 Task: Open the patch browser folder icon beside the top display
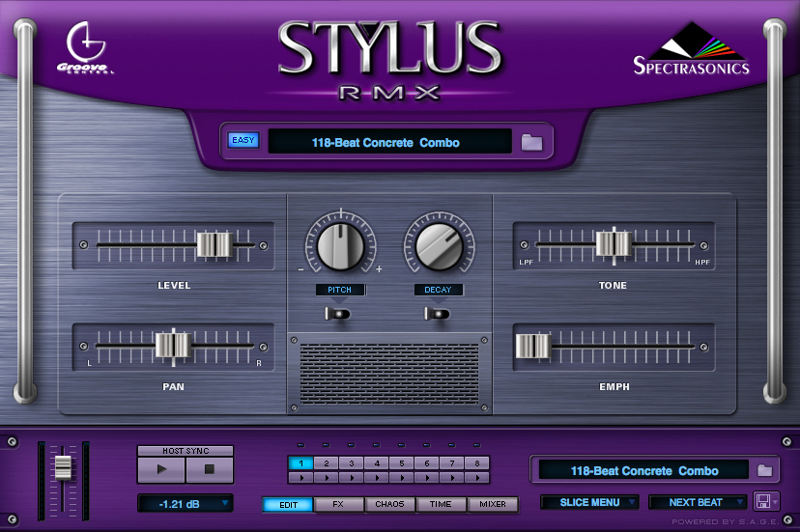click(531, 142)
